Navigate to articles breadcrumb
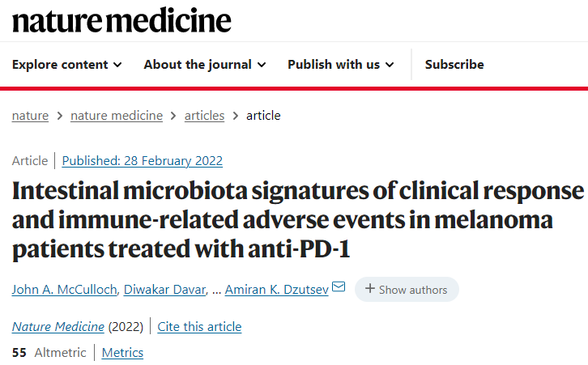Image resolution: width=588 pixels, height=365 pixels. [x=204, y=116]
